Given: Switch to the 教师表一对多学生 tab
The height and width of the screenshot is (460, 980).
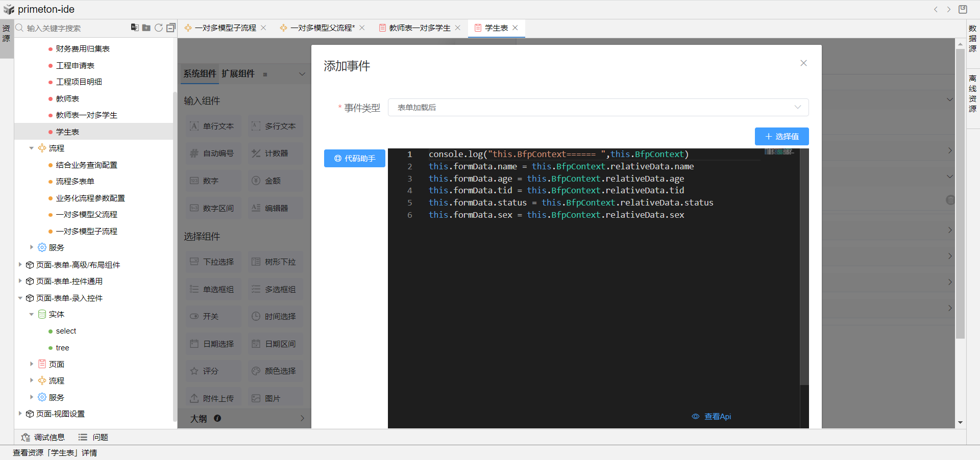Looking at the screenshot, I should (419, 28).
